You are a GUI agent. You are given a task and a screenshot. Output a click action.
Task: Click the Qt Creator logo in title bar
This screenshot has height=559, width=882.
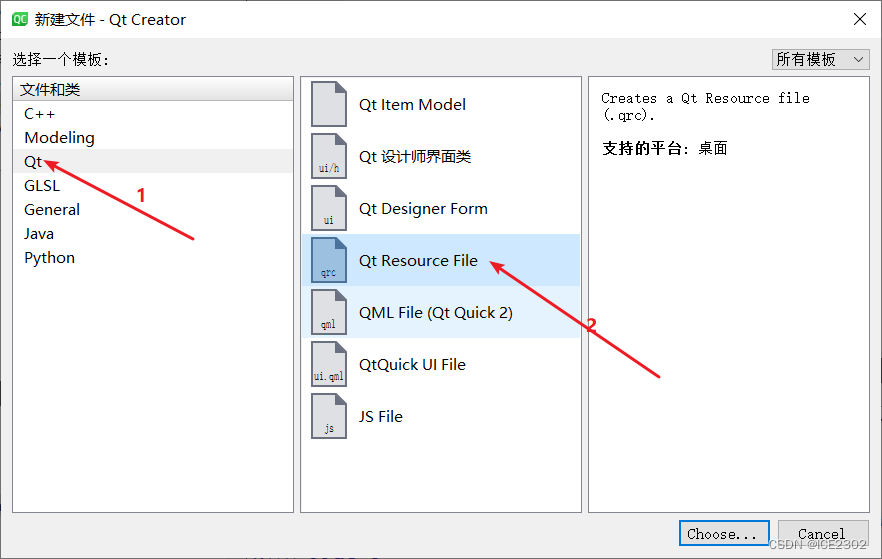click(20, 19)
